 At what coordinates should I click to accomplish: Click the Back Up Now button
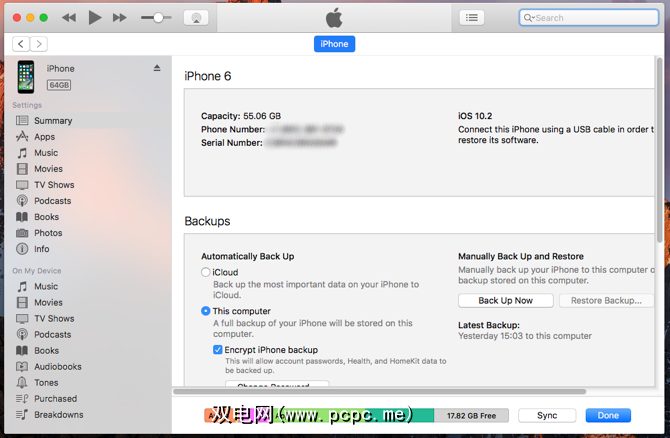(505, 300)
